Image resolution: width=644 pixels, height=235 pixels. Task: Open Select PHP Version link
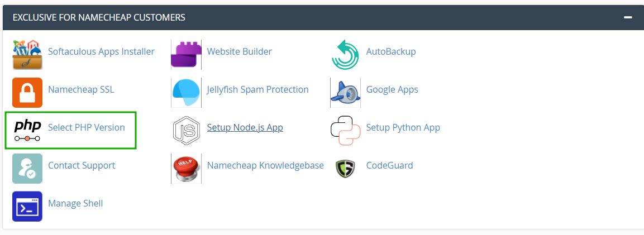pos(86,128)
